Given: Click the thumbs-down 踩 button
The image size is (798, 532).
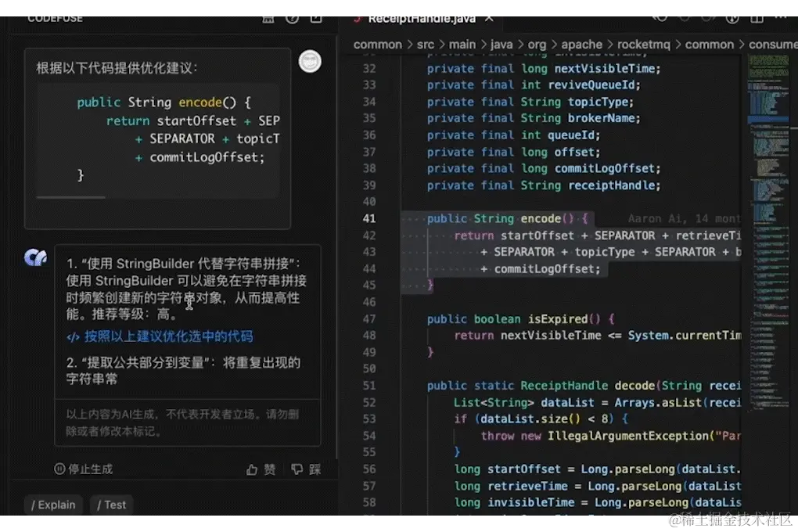Looking at the screenshot, I should [306, 469].
